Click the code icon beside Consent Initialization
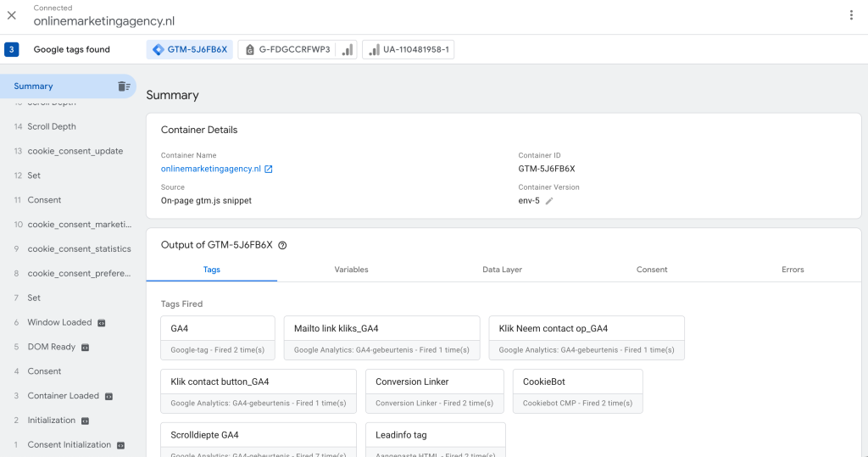 coord(120,445)
